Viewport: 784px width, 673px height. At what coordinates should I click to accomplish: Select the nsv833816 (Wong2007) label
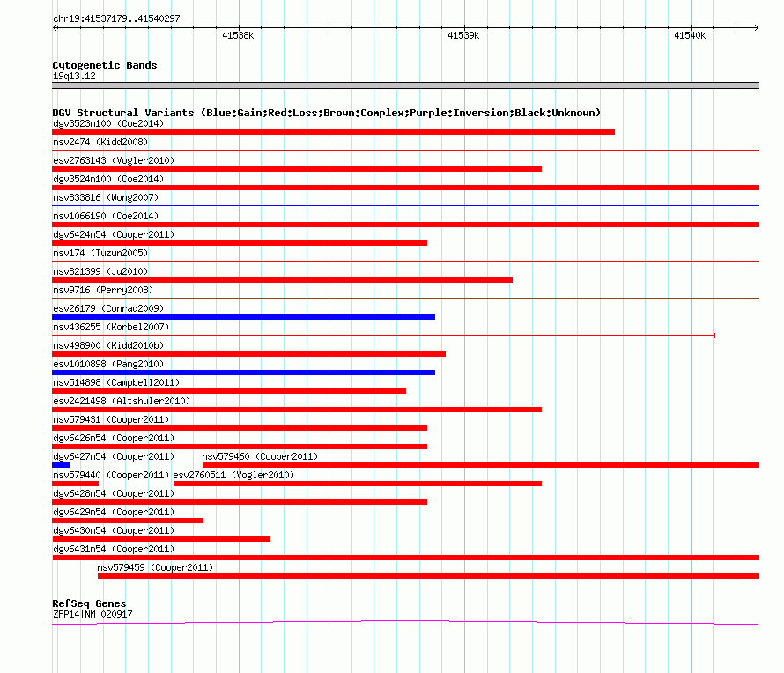(106, 197)
